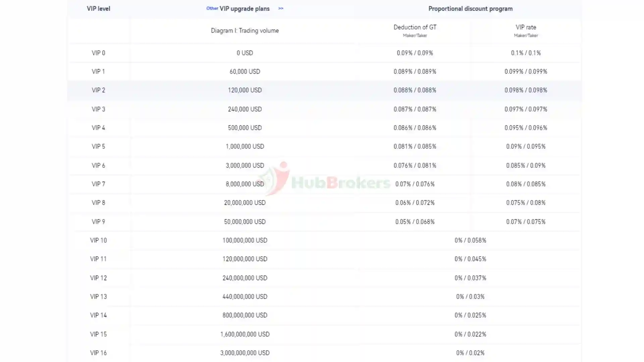Click the 3,000,000,000 USD volume cell
The height and width of the screenshot is (362, 644).
245,353
